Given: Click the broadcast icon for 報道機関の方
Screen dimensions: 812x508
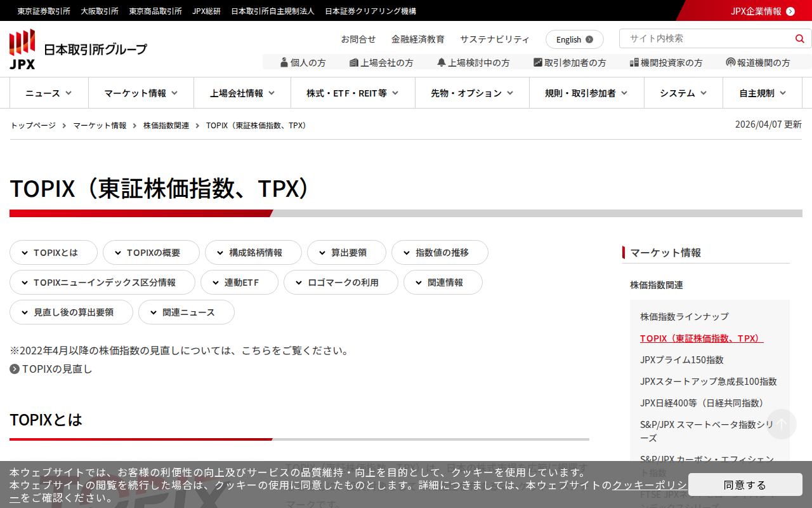Looking at the screenshot, I should (x=731, y=62).
